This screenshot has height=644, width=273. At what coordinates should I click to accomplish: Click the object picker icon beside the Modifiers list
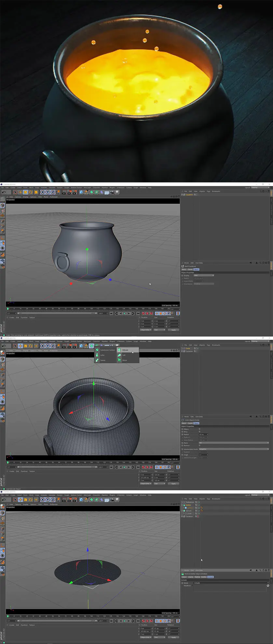(x=268, y=585)
